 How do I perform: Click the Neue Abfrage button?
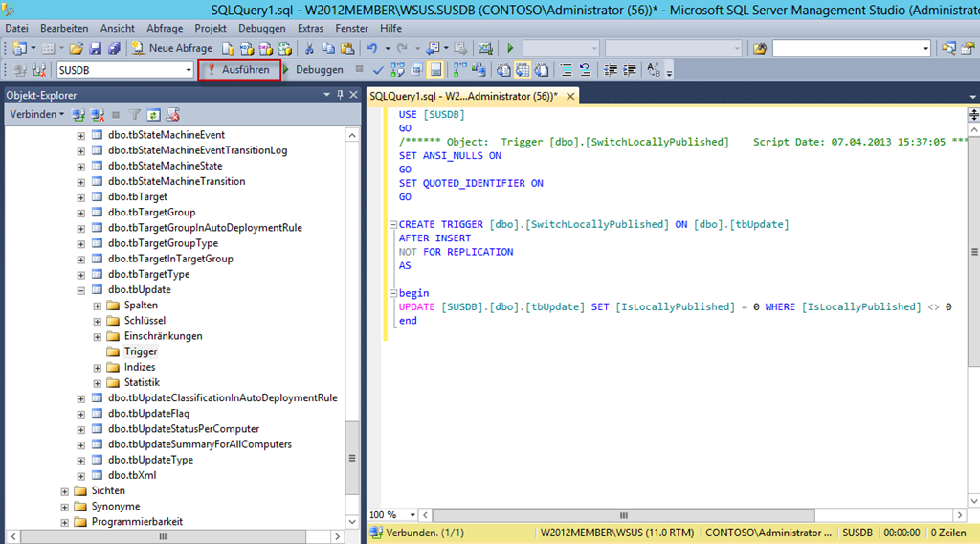171,48
